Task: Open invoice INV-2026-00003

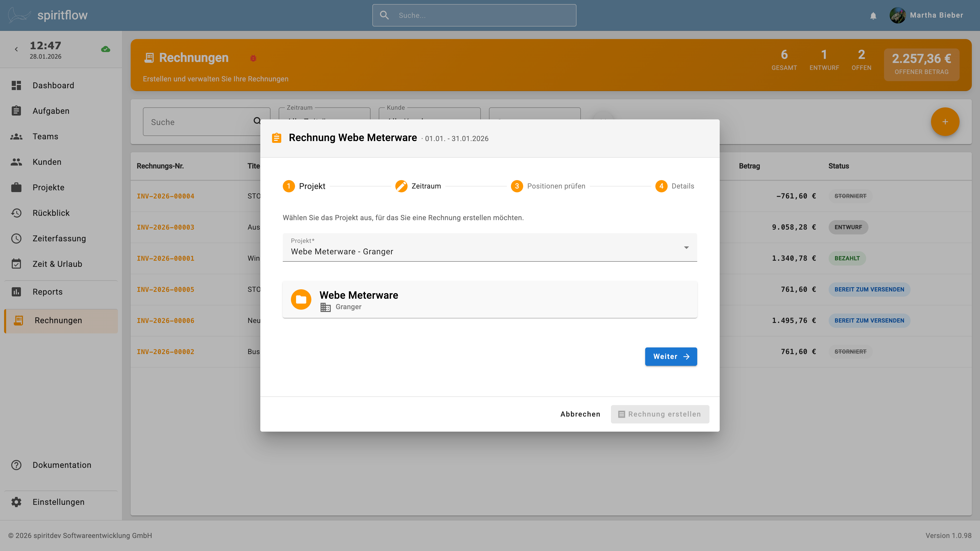Action: 165,227
